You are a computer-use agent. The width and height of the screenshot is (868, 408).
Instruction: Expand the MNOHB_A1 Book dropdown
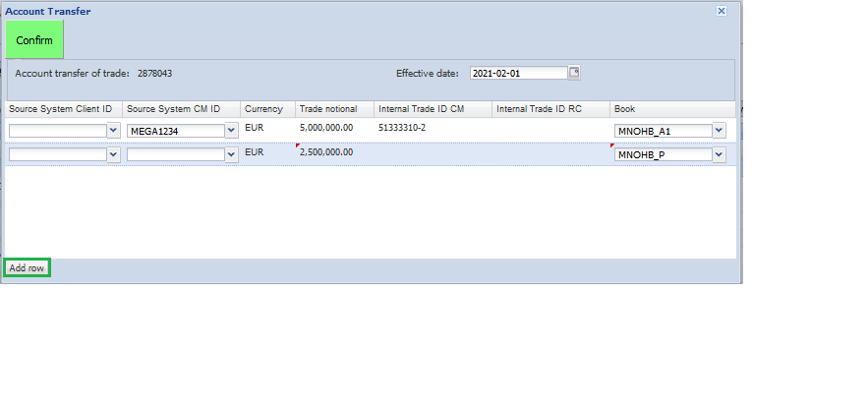point(719,130)
